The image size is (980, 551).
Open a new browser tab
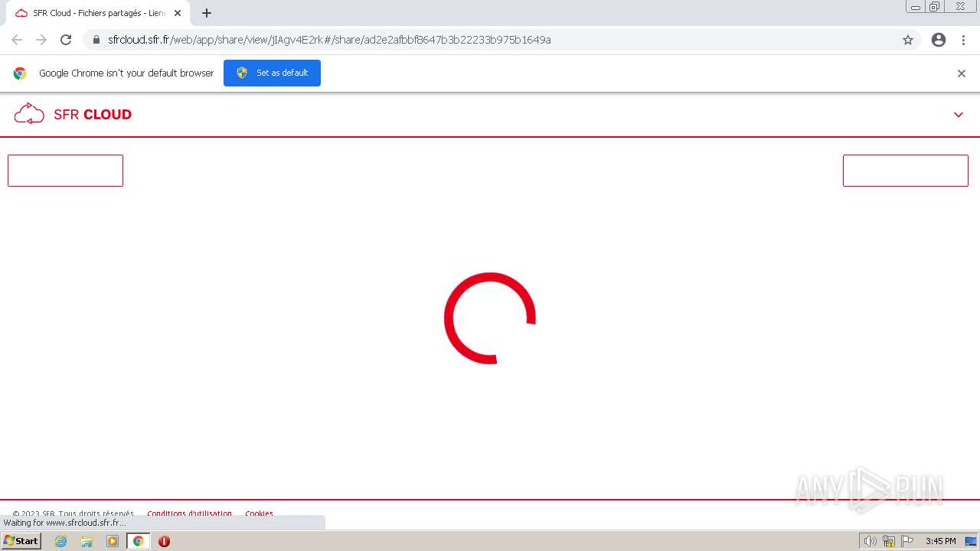(x=207, y=13)
